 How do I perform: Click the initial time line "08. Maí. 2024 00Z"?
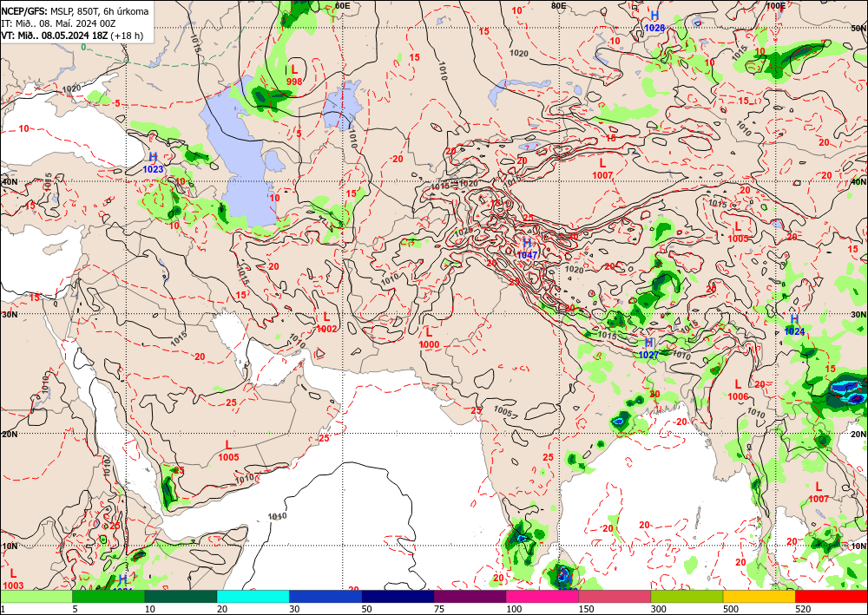[74, 23]
